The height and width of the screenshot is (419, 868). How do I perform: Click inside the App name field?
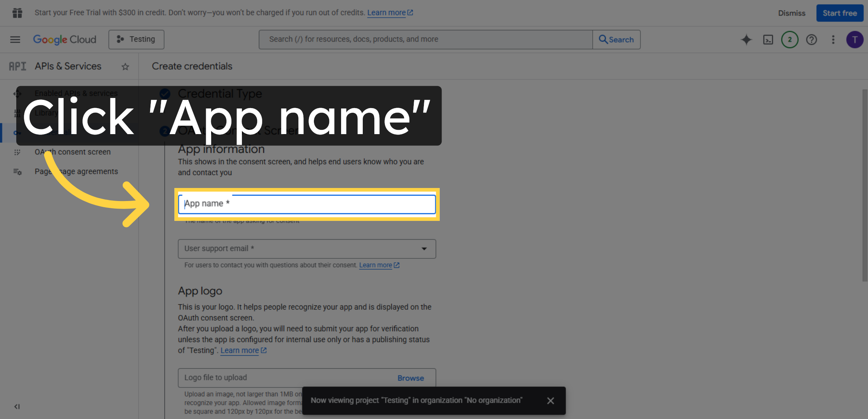click(x=307, y=204)
